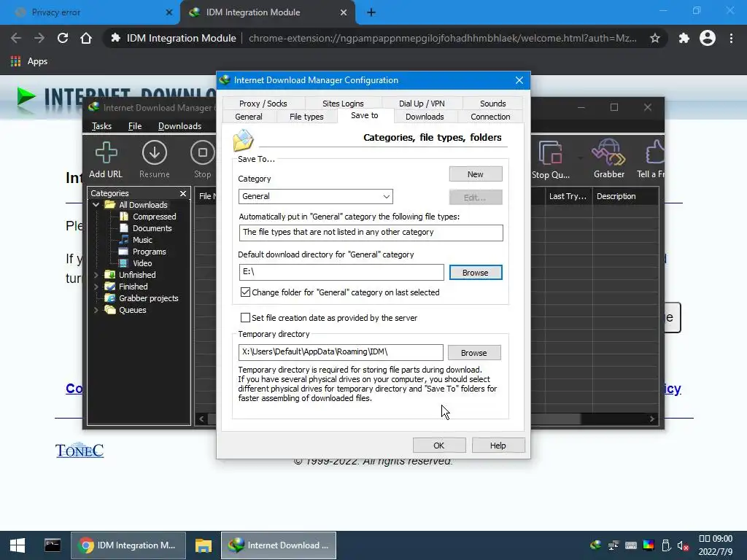This screenshot has height=560, width=747.
Task: Switch to the Sites Logins tab
Action: coord(343,104)
